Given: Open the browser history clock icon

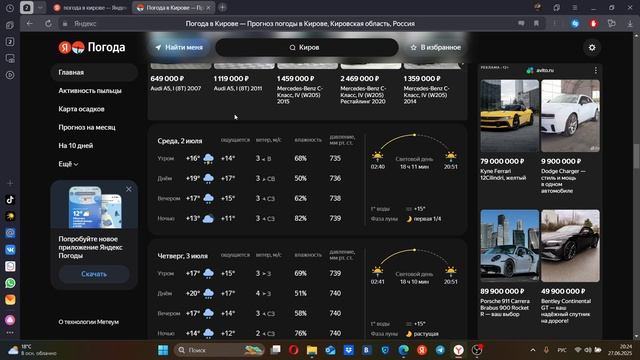Looking at the screenshot, I should [10, 8].
